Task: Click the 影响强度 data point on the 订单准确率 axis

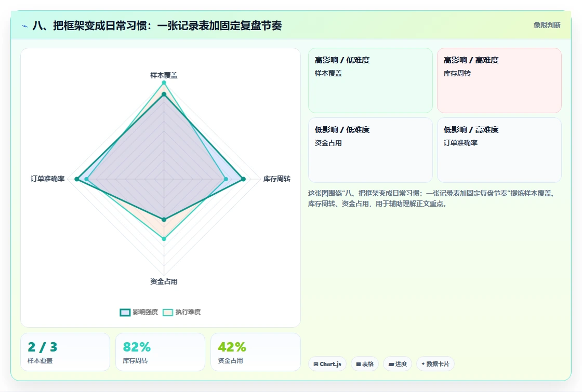Action: (x=77, y=179)
